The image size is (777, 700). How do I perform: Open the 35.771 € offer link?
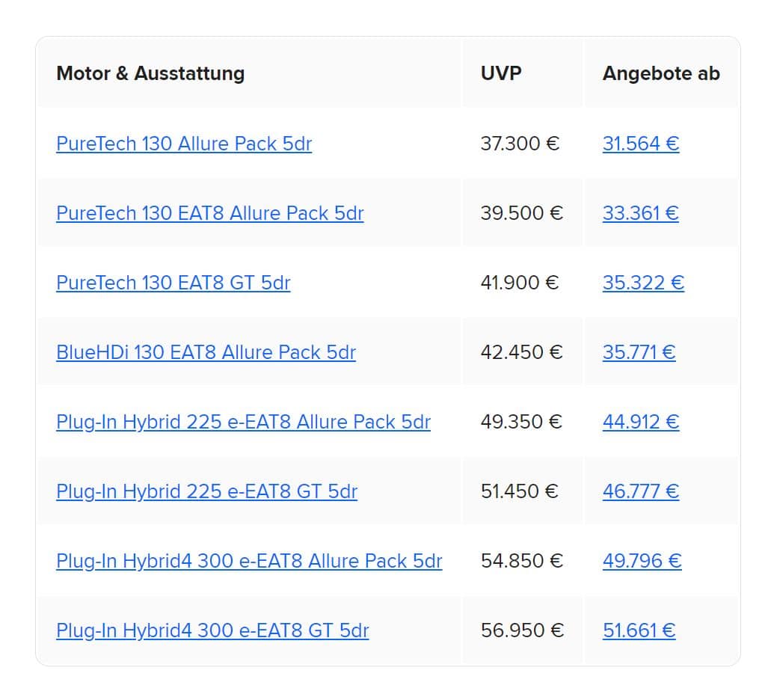point(639,352)
